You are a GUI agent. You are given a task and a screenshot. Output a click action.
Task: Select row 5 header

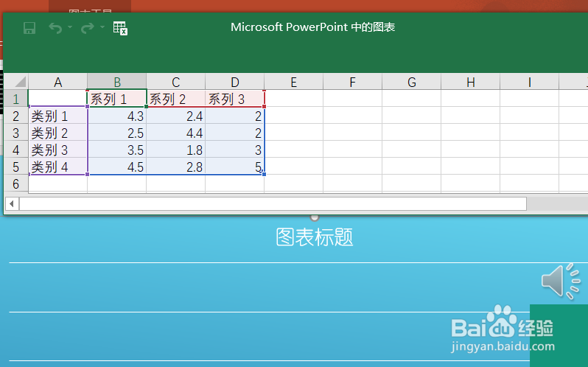click(x=15, y=167)
